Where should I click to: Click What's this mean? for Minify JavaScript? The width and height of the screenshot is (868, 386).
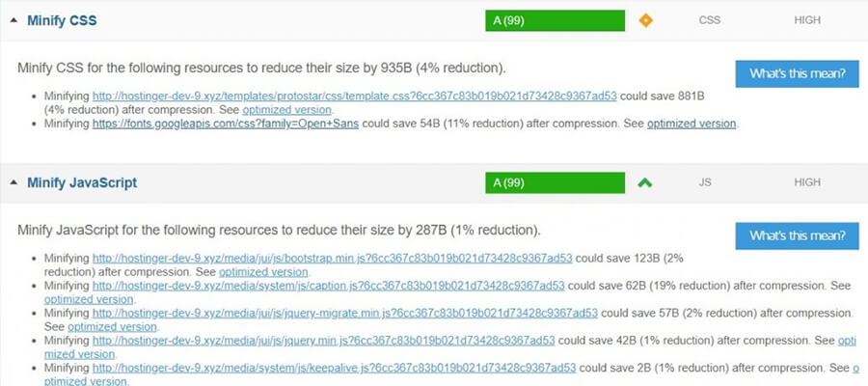pos(797,236)
